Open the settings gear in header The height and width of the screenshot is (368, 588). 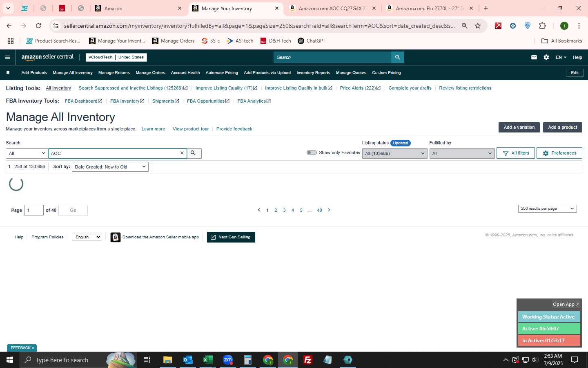coord(546,57)
